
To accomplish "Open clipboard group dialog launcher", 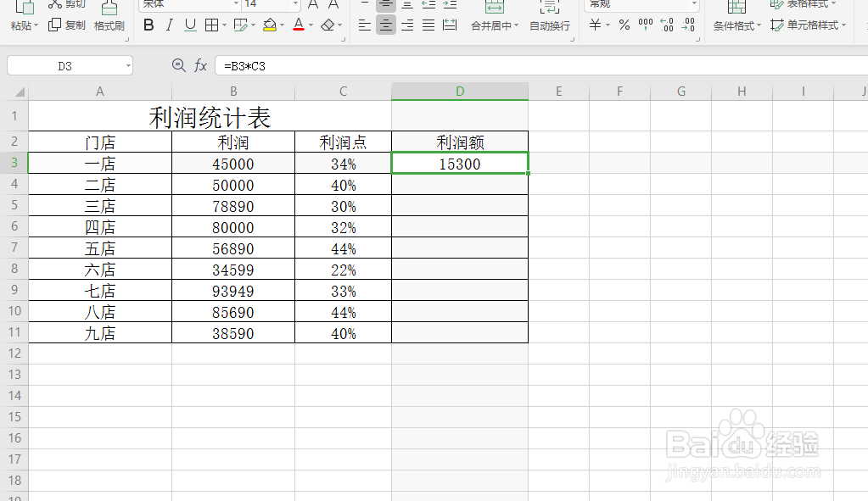I will tap(126, 39).
